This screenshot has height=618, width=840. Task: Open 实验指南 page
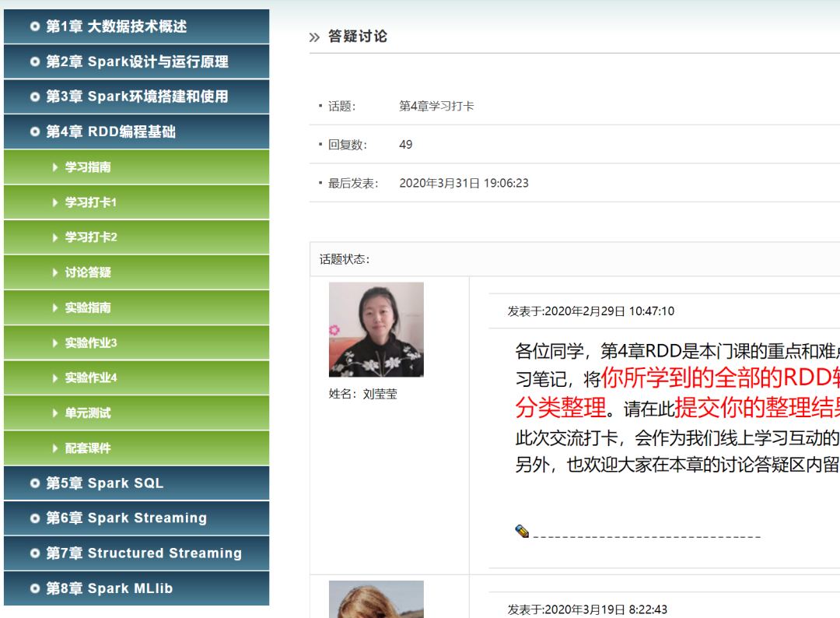click(x=88, y=308)
